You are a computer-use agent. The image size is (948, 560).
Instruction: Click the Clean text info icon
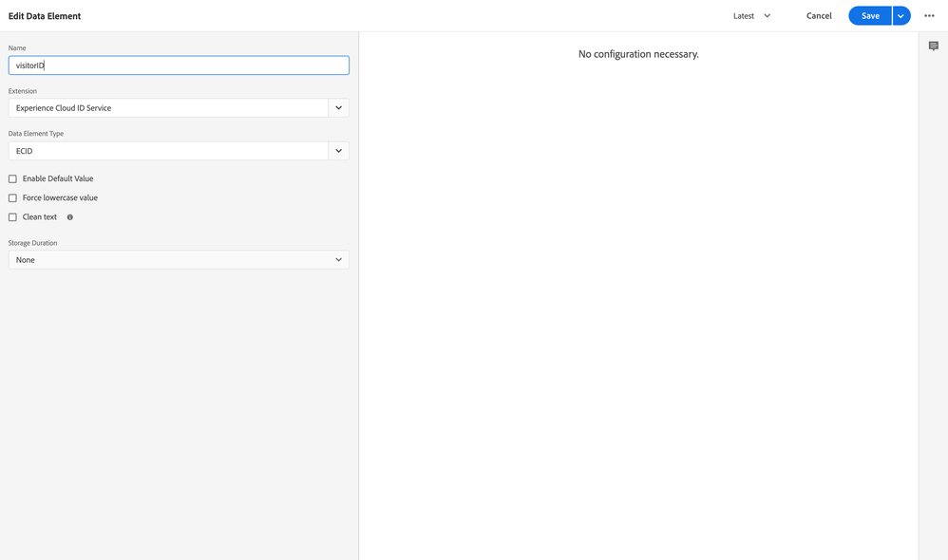click(70, 217)
